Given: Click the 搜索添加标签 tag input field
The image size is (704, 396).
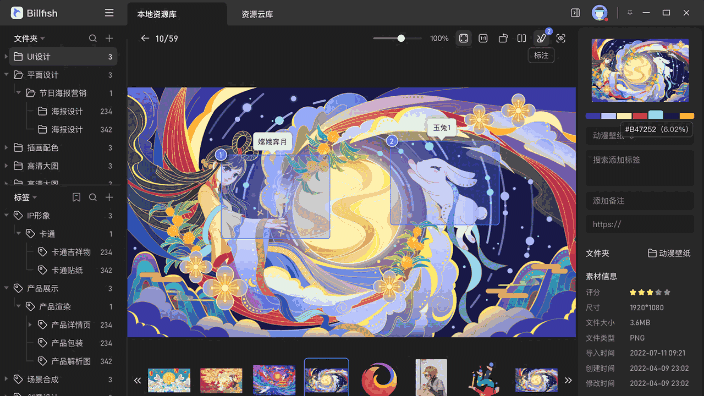Looking at the screenshot, I should pos(640,168).
